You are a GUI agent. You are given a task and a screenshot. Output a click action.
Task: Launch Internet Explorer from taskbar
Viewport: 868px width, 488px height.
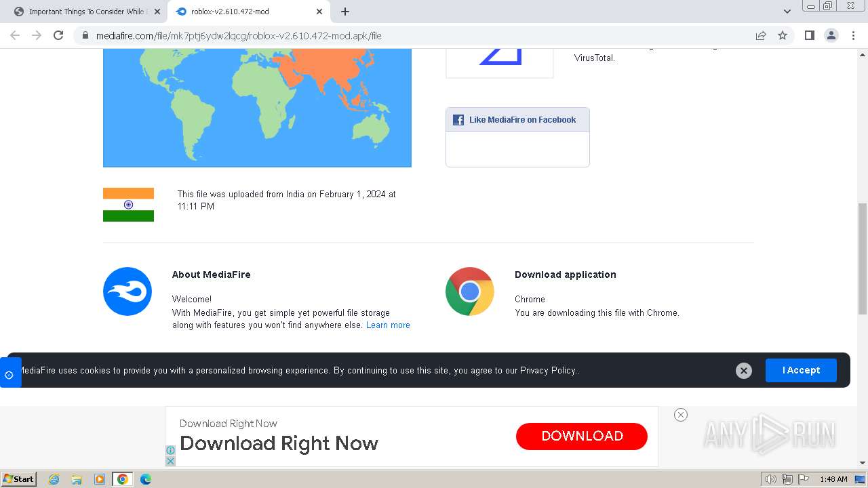coord(54,479)
